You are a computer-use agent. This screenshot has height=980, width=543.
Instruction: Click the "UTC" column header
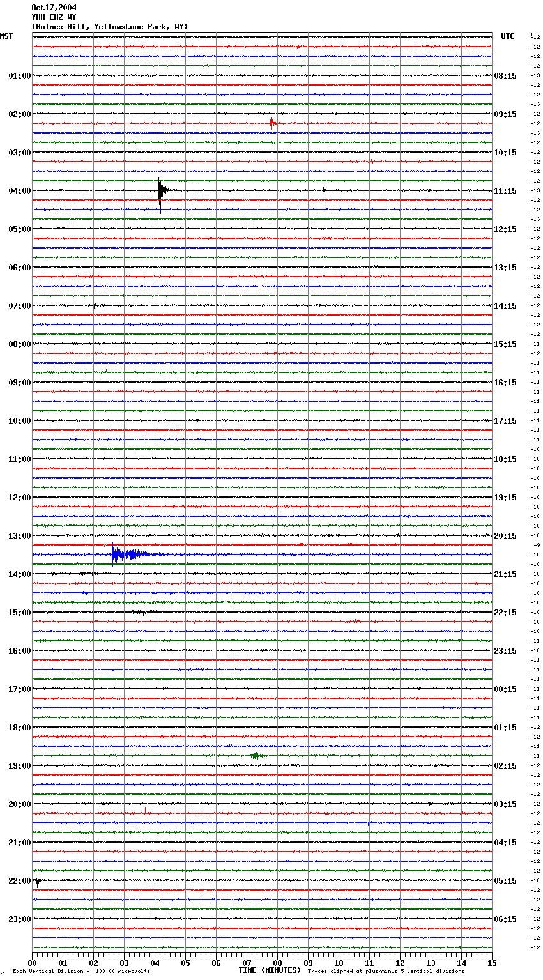(508, 36)
